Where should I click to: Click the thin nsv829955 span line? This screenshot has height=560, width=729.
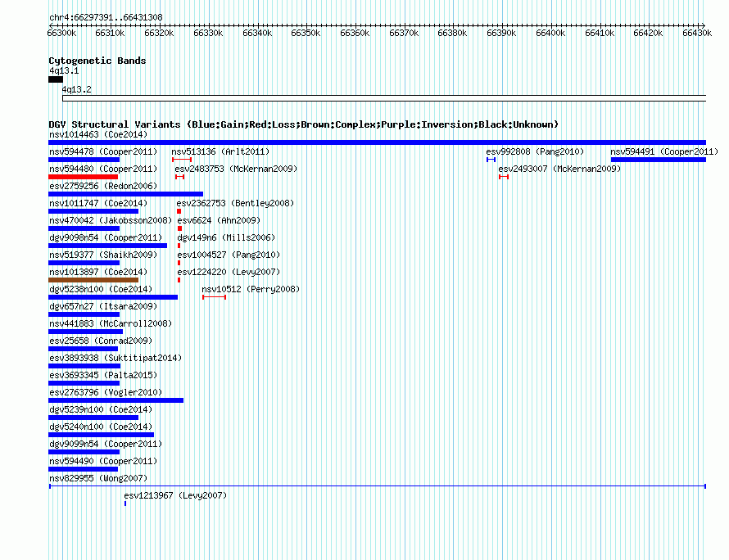tap(378, 486)
